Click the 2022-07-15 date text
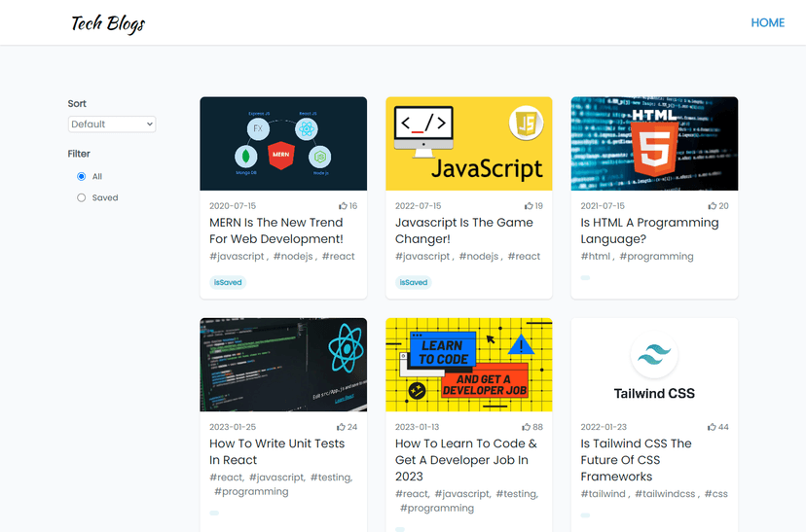Viewport: 806px width, 532px height. click(418, 206)
